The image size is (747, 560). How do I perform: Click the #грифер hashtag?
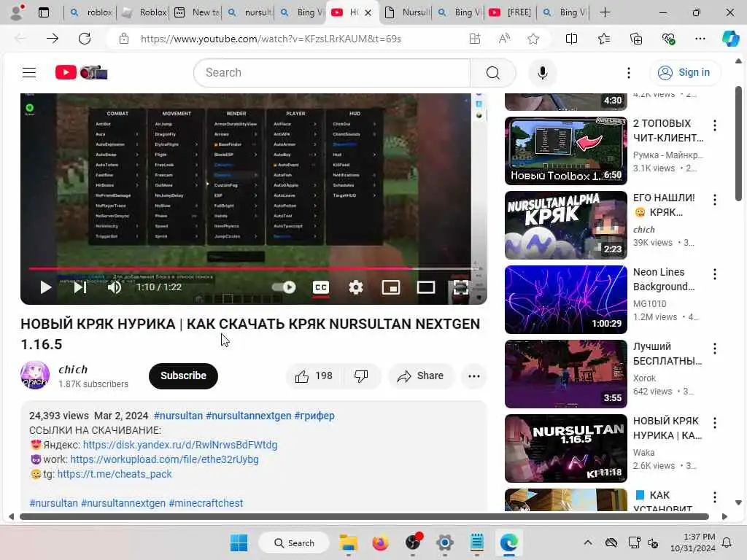pyautogui.click(x=314, y=416)
